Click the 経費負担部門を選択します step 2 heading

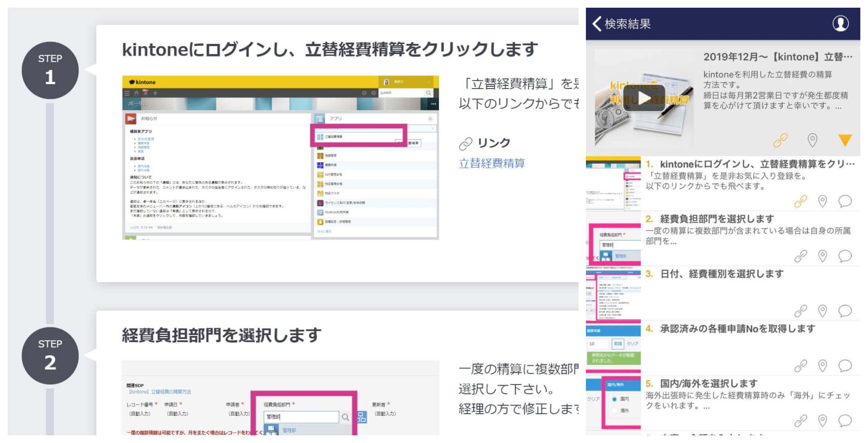[222, 335]
